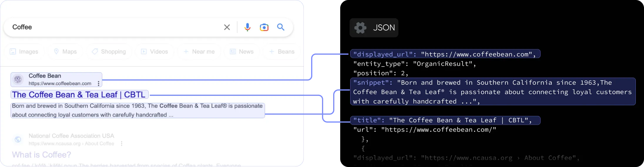
Task: Clear the Coffee search query with X icon
Action: (227, 27)
